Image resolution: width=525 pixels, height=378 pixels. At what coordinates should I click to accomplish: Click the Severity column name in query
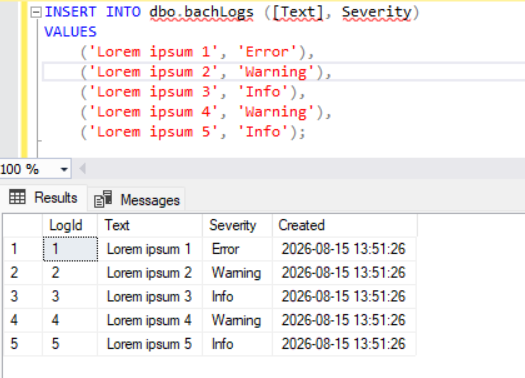[377, 12]
